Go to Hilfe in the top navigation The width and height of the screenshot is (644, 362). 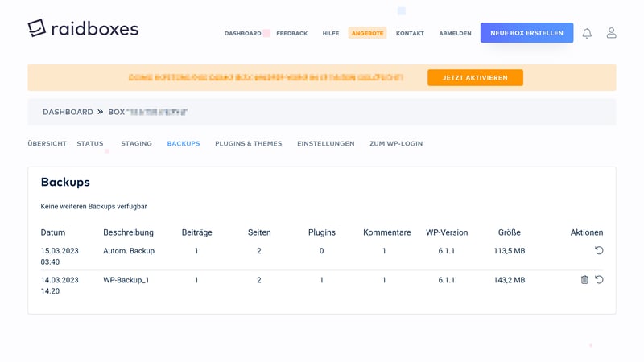330,34
